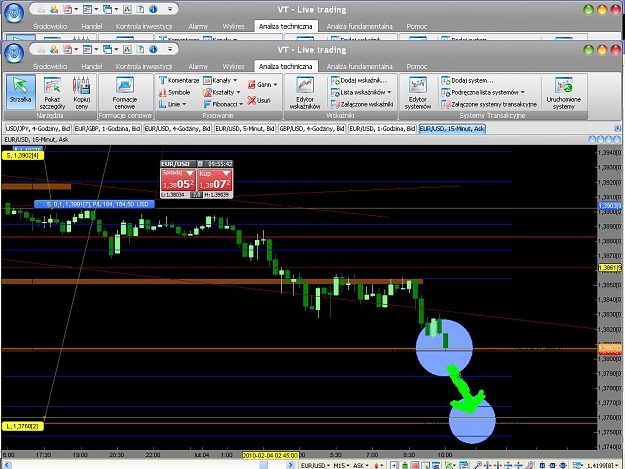
Task: Expand the Linie drawing dropdown
Action: coord(173,104)
